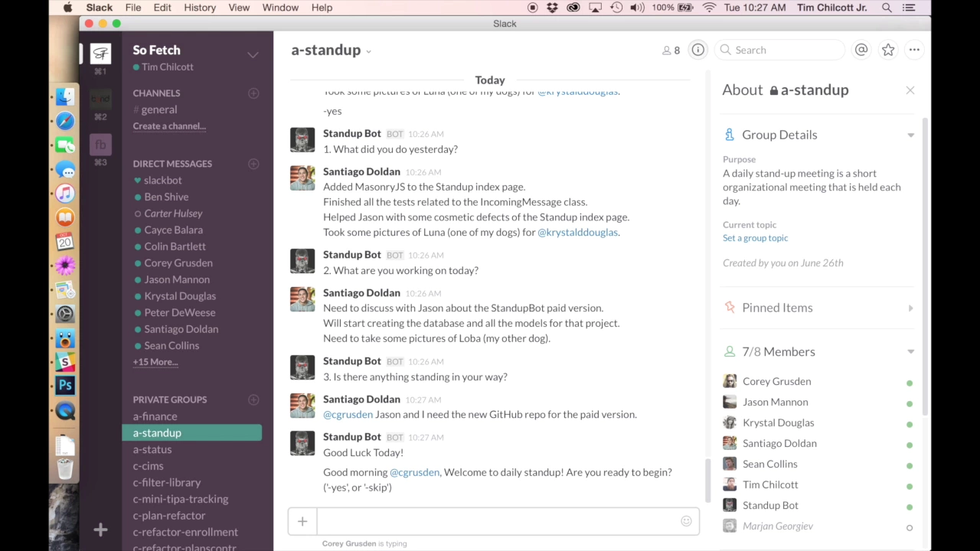Expand +15 More direct messages
Image resolution: width=980 pixels, height=551 pixels.
(x=155, y=362)
